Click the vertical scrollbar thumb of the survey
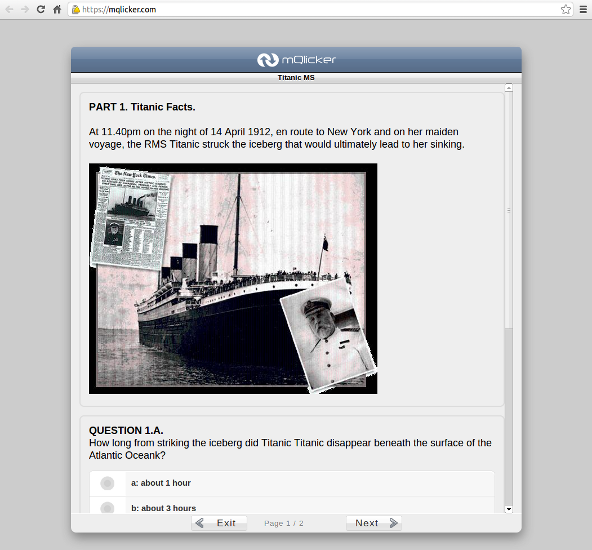 coord(509,210)
